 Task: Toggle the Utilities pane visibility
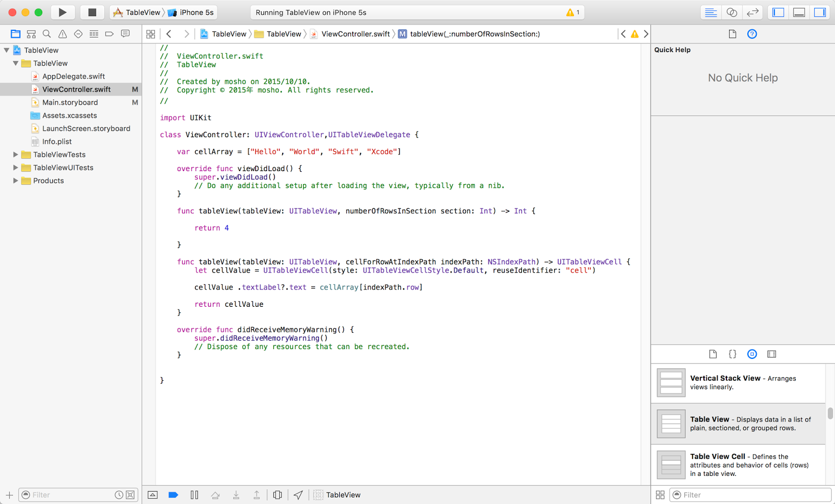[820, 13]
